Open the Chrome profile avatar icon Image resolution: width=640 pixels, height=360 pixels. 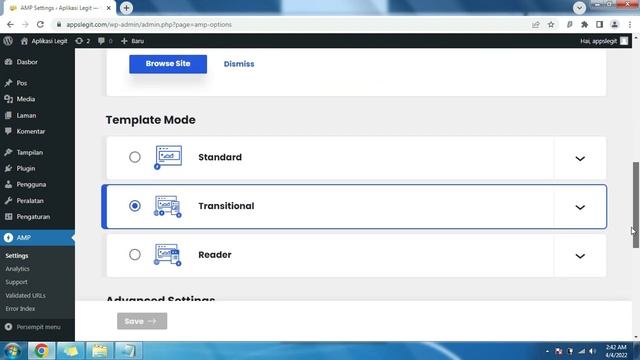point(614,24)
